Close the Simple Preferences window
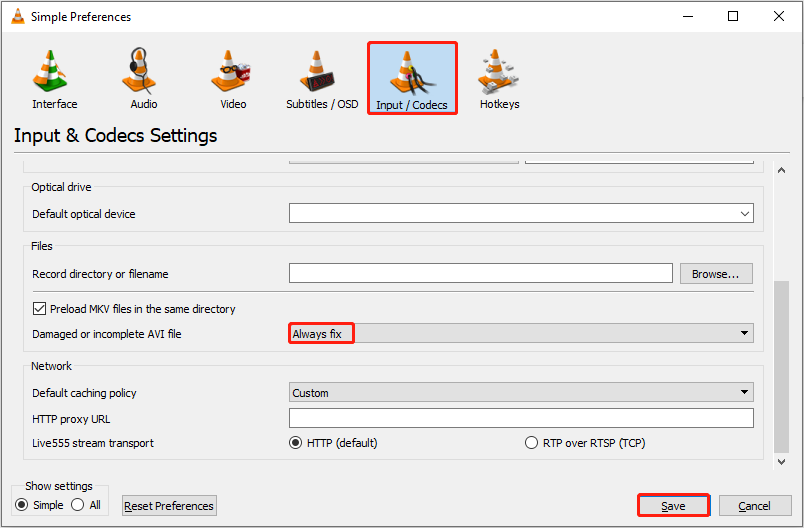Viewport: 804px width, 528px height. click(x=778, y=16)
